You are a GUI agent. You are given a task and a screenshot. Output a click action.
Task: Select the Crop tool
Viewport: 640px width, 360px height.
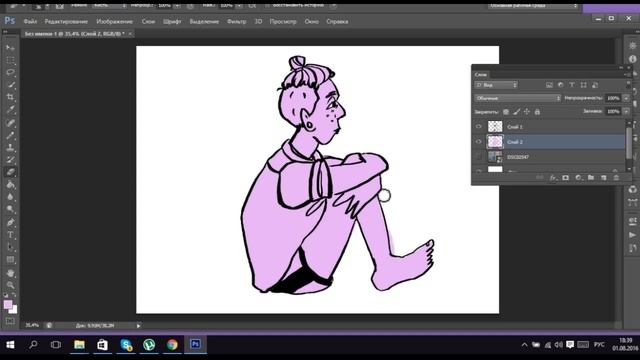[x=10, y=97]
